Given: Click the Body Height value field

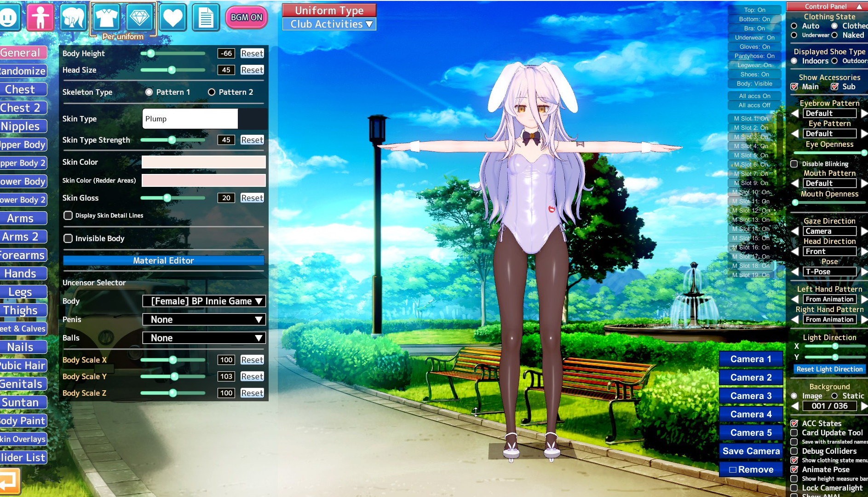Looking at the screenshot, I should coord(226,53).
